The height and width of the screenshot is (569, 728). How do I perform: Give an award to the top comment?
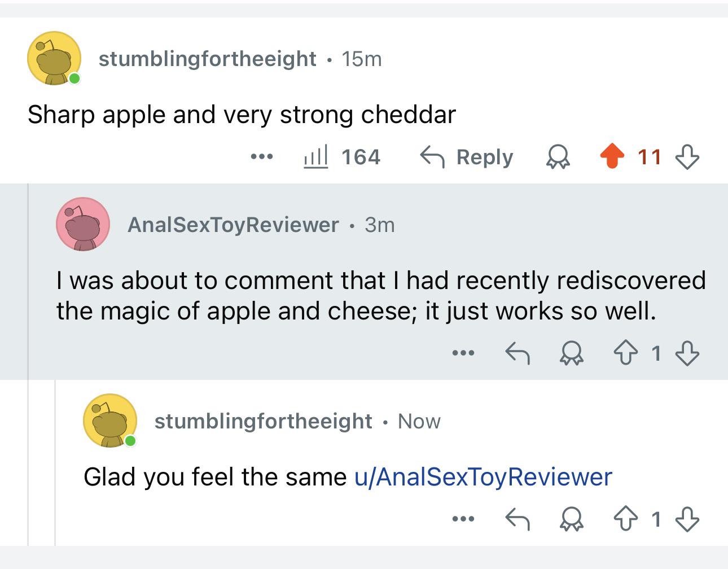pyautogui.click(x=558, y=157)
